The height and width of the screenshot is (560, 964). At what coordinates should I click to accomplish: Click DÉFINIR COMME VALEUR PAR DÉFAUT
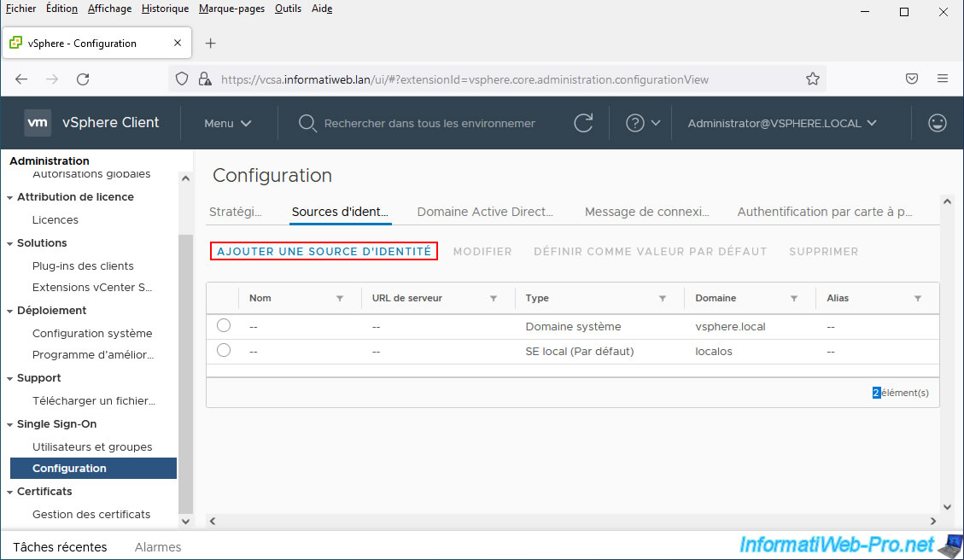(651, 252)
